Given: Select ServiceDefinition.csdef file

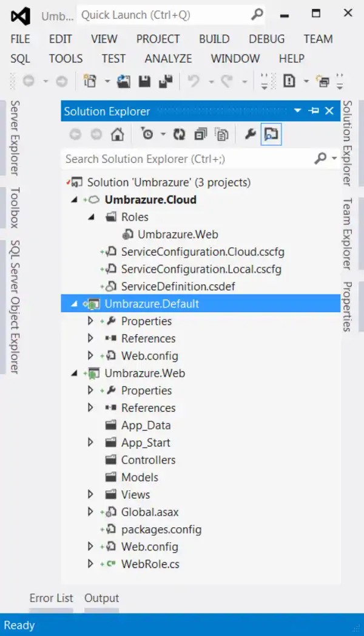Looking at the screenshot, I should click(178, 286).
